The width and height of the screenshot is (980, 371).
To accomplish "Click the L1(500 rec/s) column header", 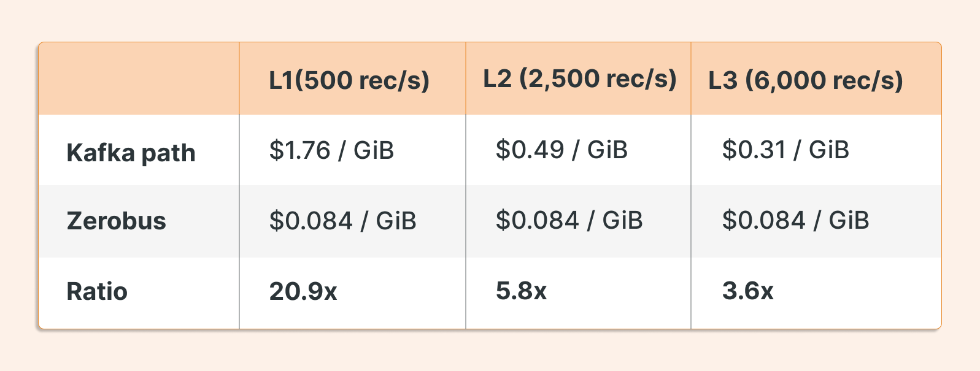I will tap(349, 80).
